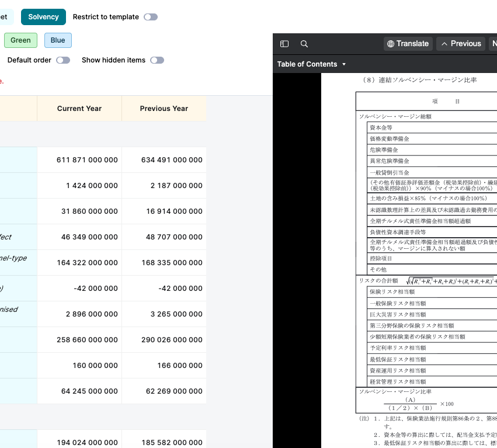Click the globe icon on Translate

(x=391, y=44)
